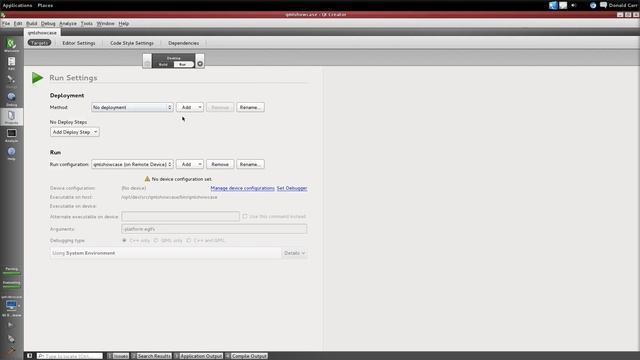640x360 pixels.
Task: Toggle the sidebar button in status bar
Action: pos(29,356)
